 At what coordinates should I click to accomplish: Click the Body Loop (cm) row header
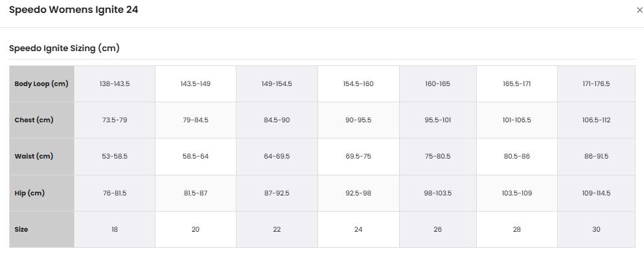41,84
